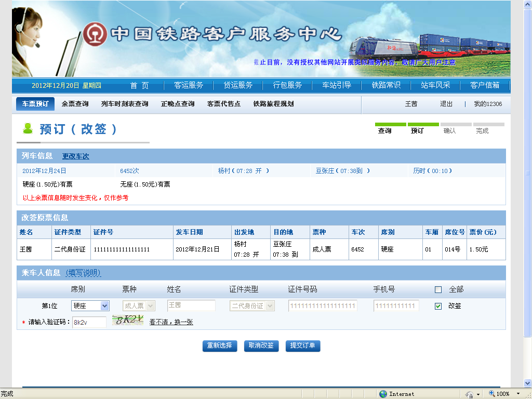Screen dimensions: 532x399
Task: Click the vertical scrollbar down arrow
Action: tap(528, 383)
